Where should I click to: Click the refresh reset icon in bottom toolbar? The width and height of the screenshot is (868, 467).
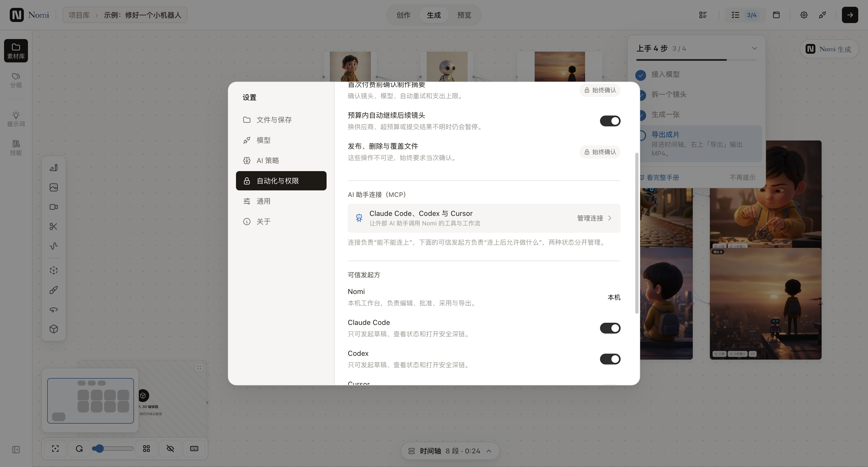click(x=79, y=449)
